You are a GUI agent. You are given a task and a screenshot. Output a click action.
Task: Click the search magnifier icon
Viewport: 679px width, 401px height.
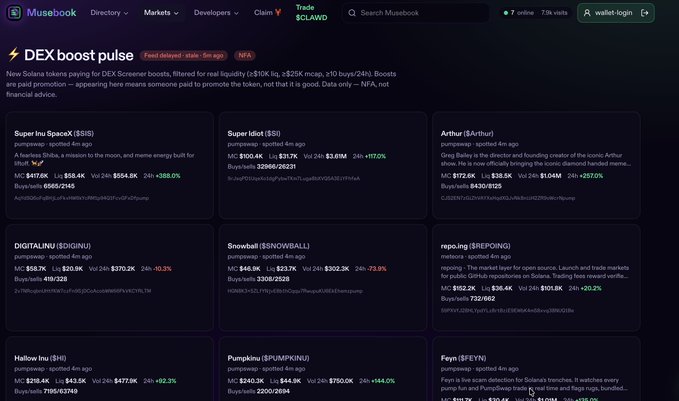coord(352,13)
